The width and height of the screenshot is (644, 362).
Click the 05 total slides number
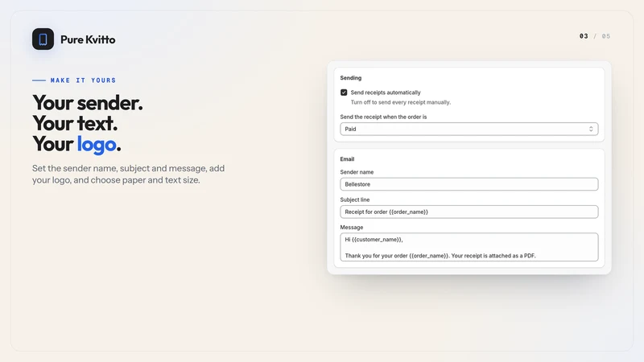point(606,36)
